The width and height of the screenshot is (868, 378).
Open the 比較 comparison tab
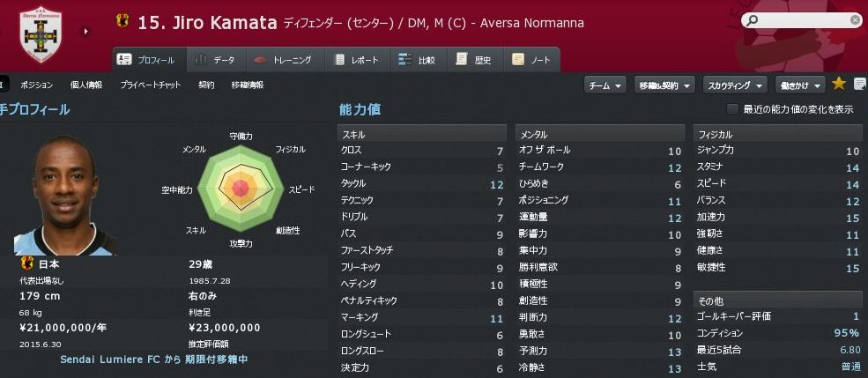417,60
